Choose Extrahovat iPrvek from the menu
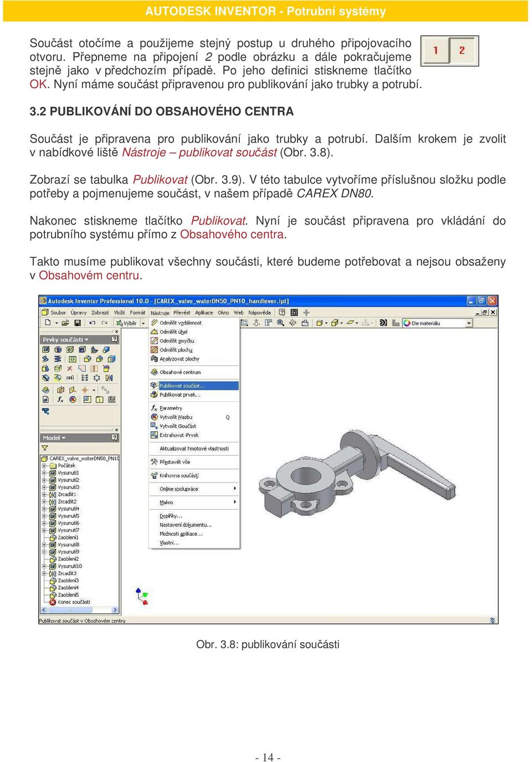The height and width of the screenshot is (762, 532). point(195,435)
